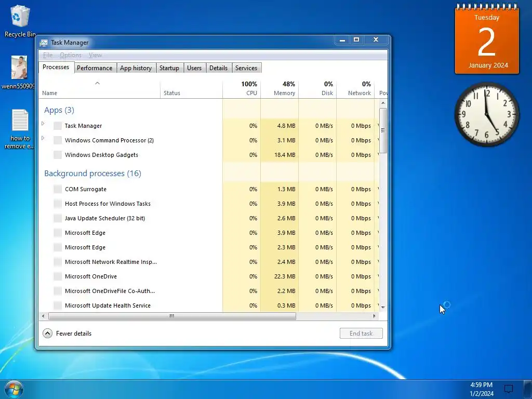Click the horizontal scrollbar right arrow
The image size is (532, 399).
(x=374, y=316)
